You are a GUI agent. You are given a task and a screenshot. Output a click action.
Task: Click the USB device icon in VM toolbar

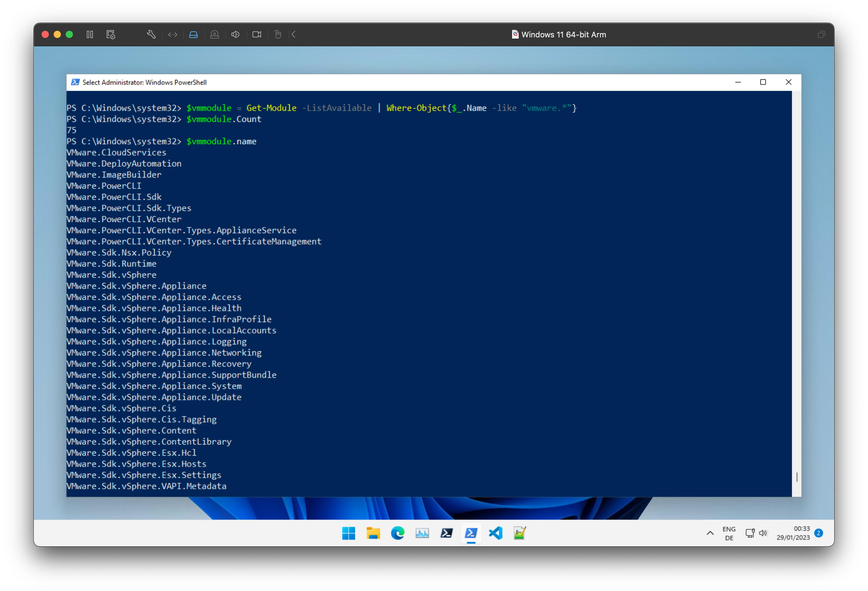click(x=278, y=34)
